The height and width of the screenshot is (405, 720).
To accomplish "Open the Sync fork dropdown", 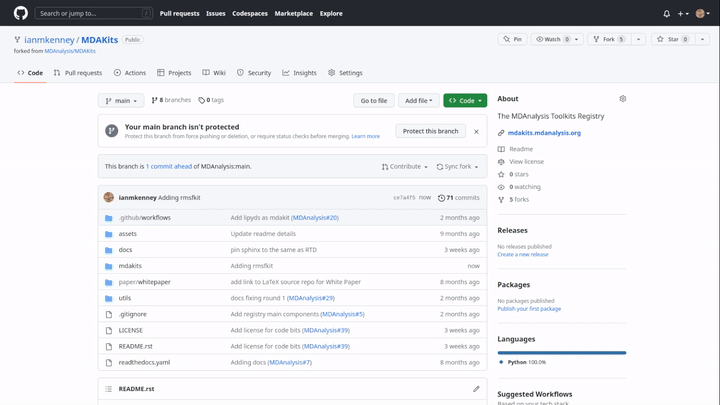I will 457,167.
